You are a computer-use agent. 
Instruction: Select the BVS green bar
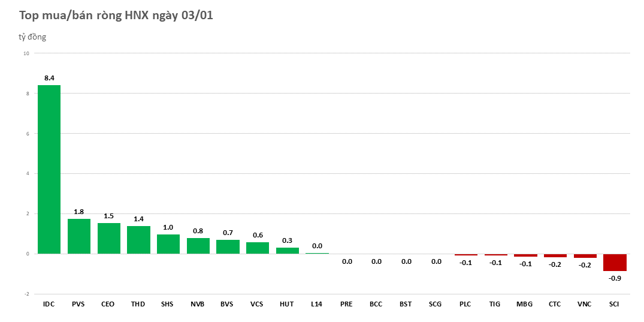coord(228,246)
